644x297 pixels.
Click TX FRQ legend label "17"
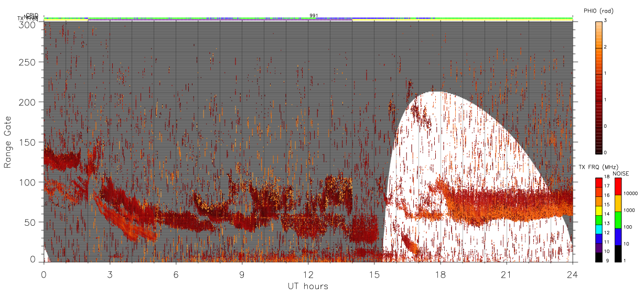(606, 186)
